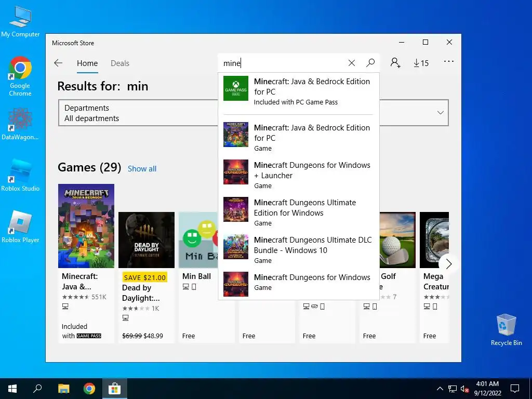Viewport: 532px width, 399px height.
Task: Open the Windows Start menu
Action: click(x=12, y=389)
